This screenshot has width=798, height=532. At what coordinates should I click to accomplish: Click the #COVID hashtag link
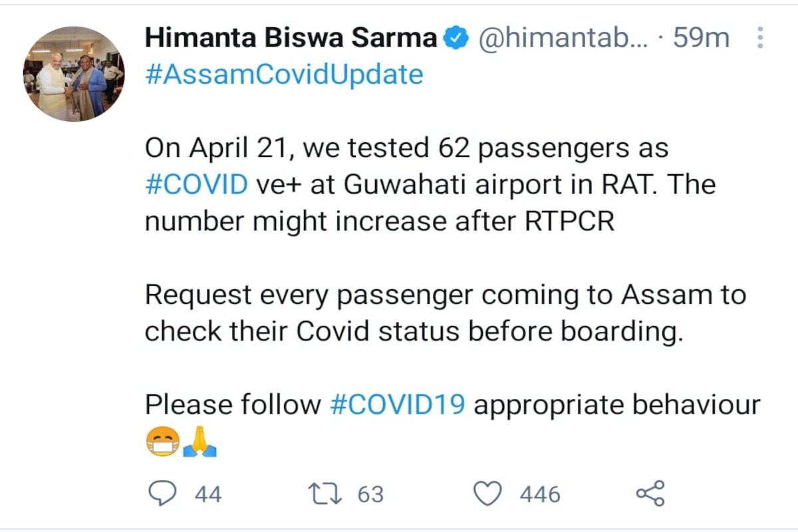click(196, 184)
